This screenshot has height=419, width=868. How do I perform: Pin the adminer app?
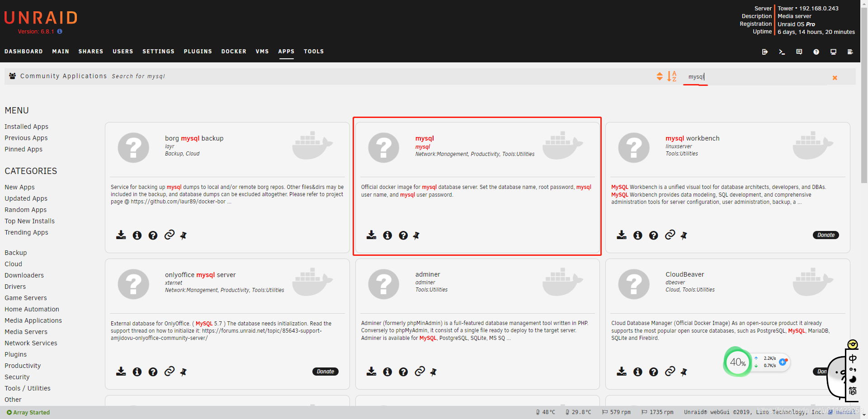coord(433,372)
